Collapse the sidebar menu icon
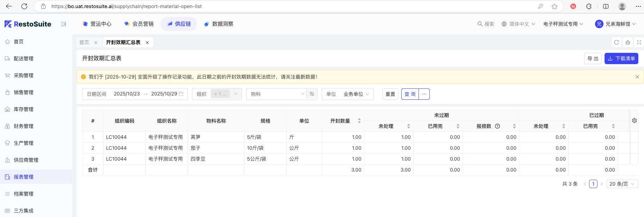Screen dimensions: 644x217 [x=63, y=24]
